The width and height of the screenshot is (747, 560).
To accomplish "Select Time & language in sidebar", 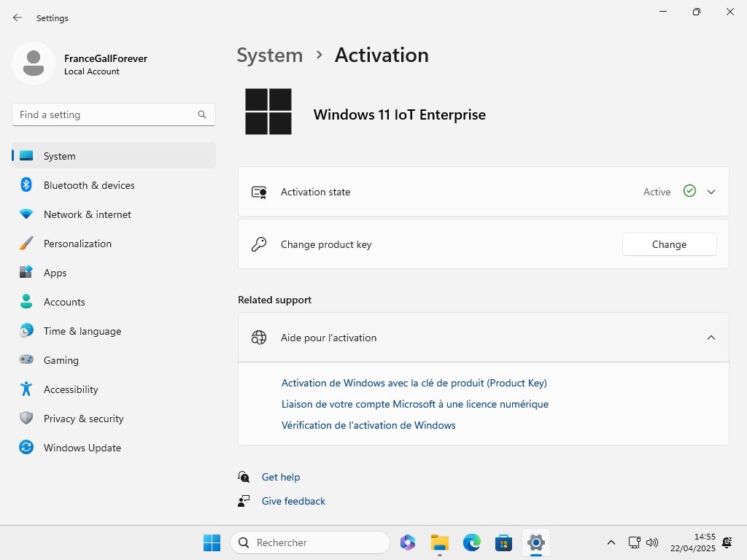I will (82, 331).
